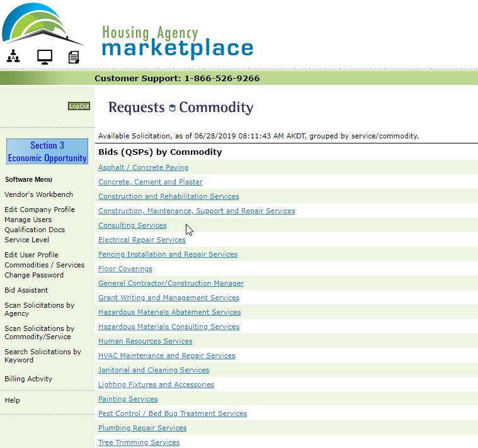478x448 pixels.
Task: Open Concrete, Cement and Plaster link
Action: click(x=151, y=182)
